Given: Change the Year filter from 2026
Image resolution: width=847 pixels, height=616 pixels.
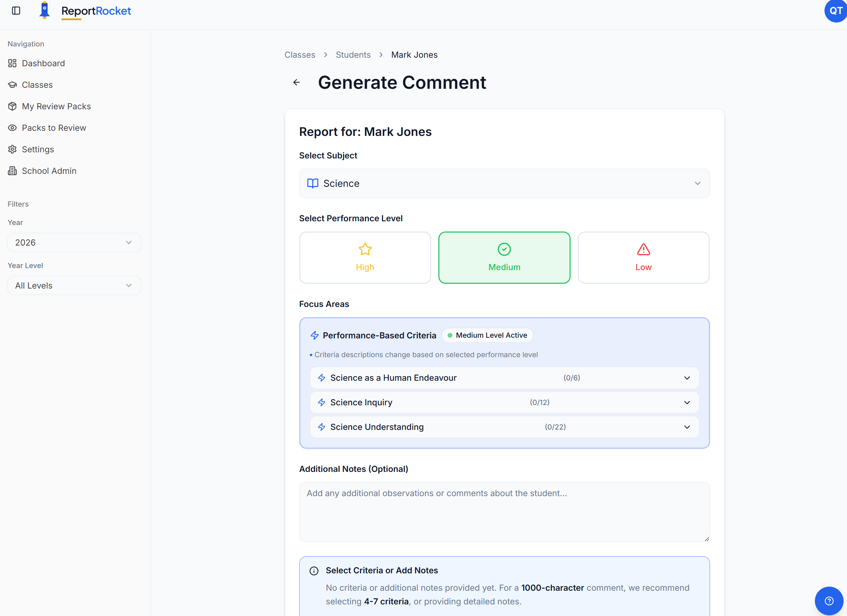Looking at the screenshot, I should [74, 242].
